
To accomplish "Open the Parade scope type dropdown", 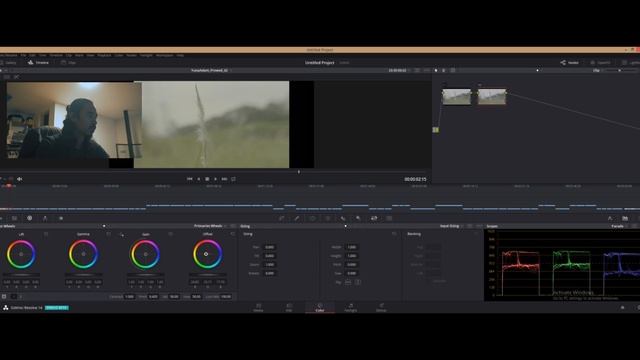I will [619, 226].
